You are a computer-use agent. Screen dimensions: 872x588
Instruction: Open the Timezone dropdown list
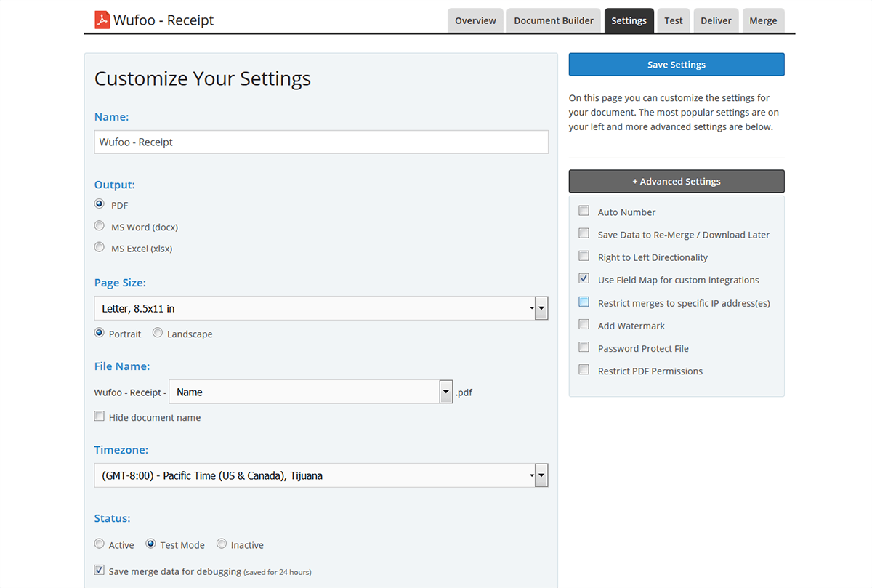(541, 475)
